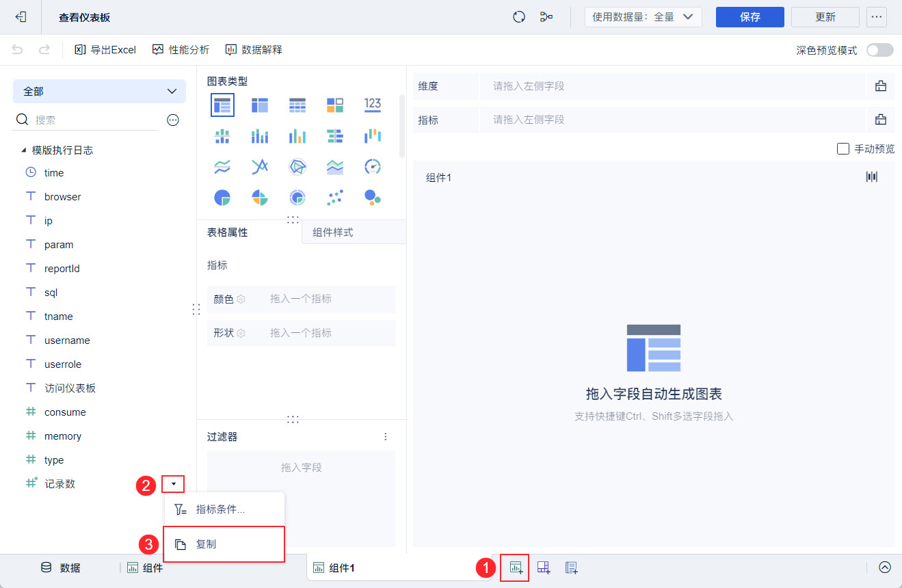The image size is (902, 588).
Task: Select the stacked column chart type
Action: [x=260, y=136]
